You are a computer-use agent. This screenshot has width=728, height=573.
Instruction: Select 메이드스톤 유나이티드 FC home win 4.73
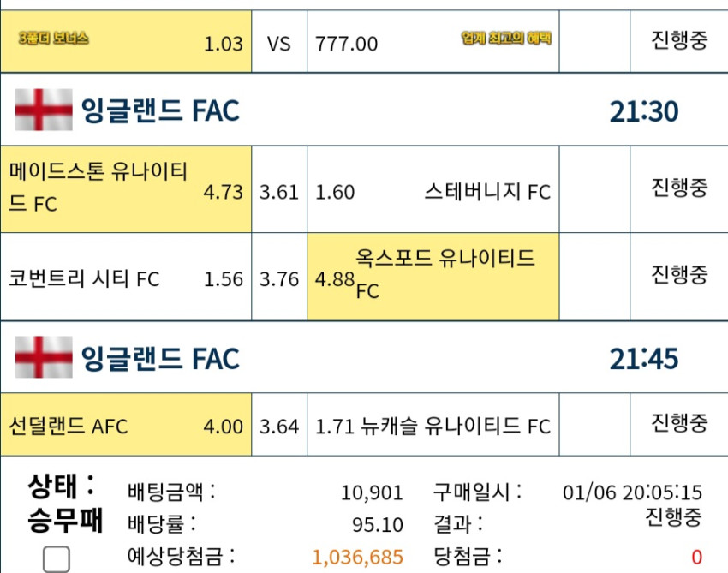(126, 189)
